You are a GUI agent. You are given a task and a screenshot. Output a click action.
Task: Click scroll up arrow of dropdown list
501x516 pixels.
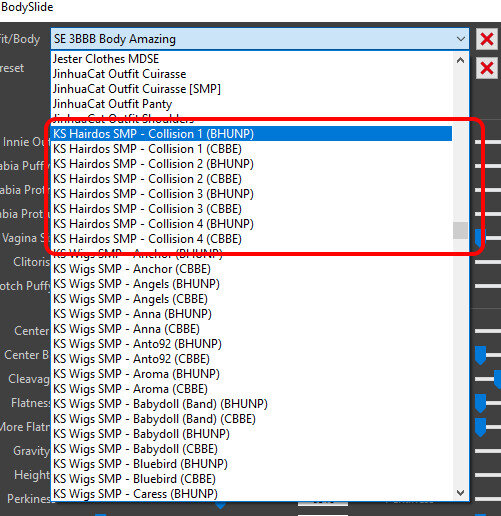pos(460,60)
